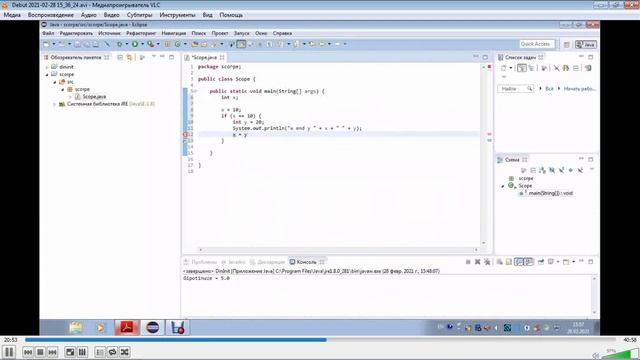Image resolution: width=640 pixels, height=360 pixels.
Task: Pause the video in VLC
Action: tap(9, 352)
